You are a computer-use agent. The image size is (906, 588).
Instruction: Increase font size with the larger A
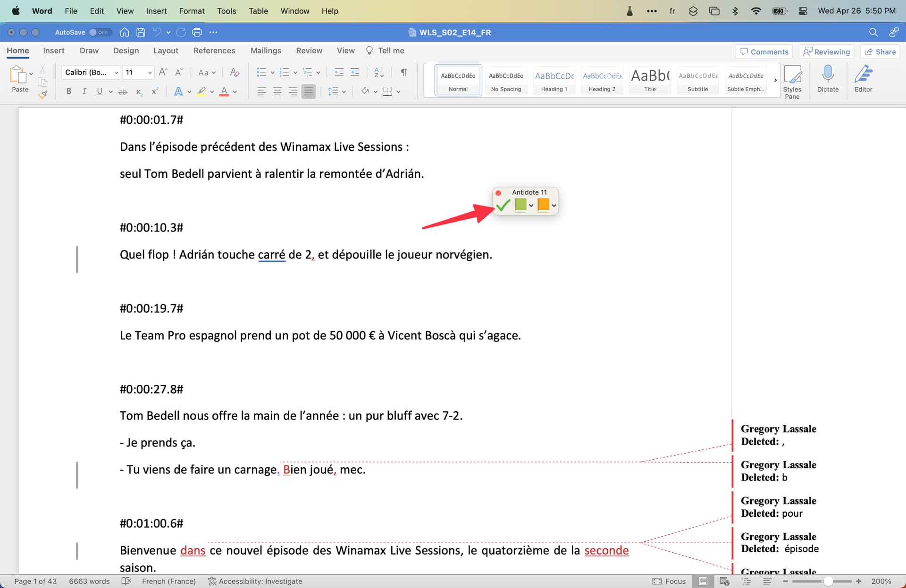tap(163, 72)
